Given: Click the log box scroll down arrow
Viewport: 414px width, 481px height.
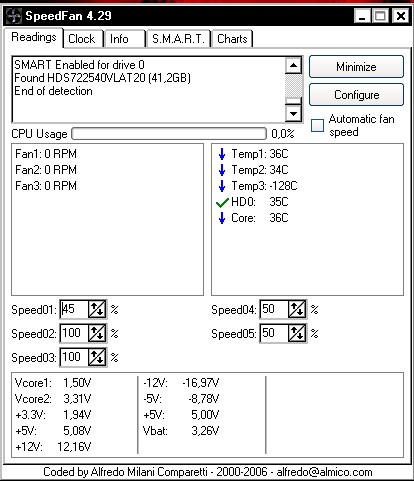Looking at the screenshot, I should [293, 113].
